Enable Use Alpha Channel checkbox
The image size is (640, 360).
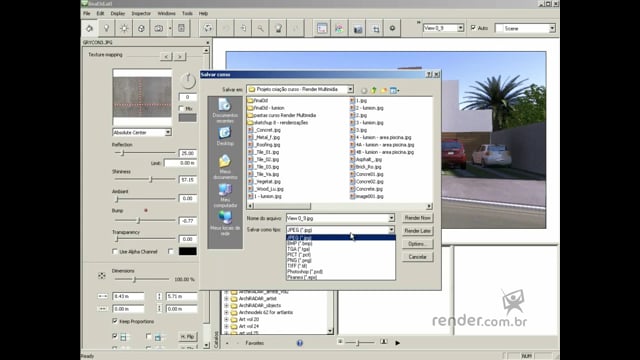(115, 252)
